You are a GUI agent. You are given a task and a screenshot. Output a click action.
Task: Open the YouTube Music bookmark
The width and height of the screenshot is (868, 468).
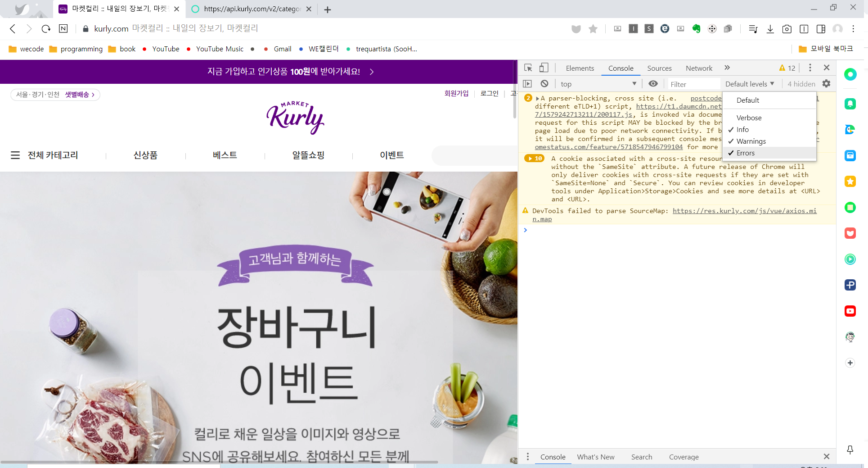pos(214,49)
